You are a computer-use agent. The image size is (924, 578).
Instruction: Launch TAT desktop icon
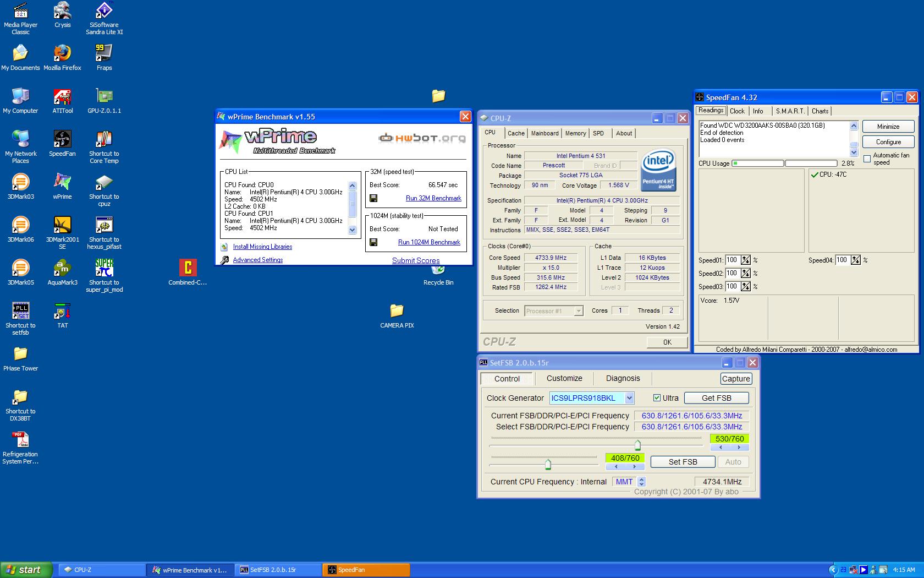point(62,315)
